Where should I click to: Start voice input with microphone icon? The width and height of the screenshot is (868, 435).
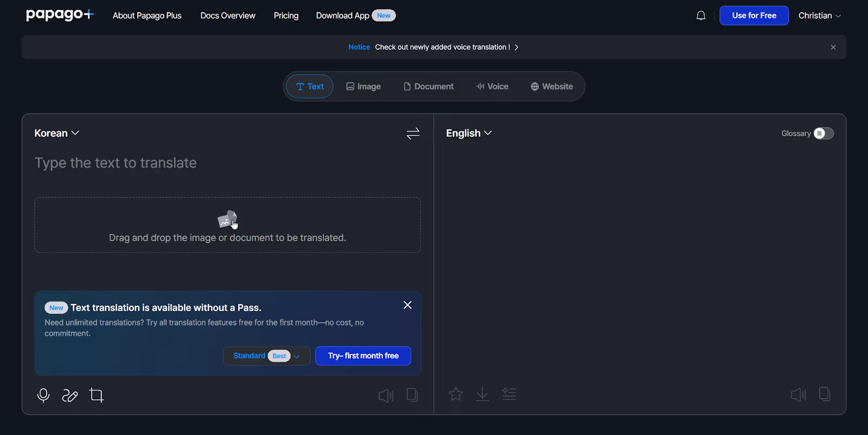pos(43,395)
